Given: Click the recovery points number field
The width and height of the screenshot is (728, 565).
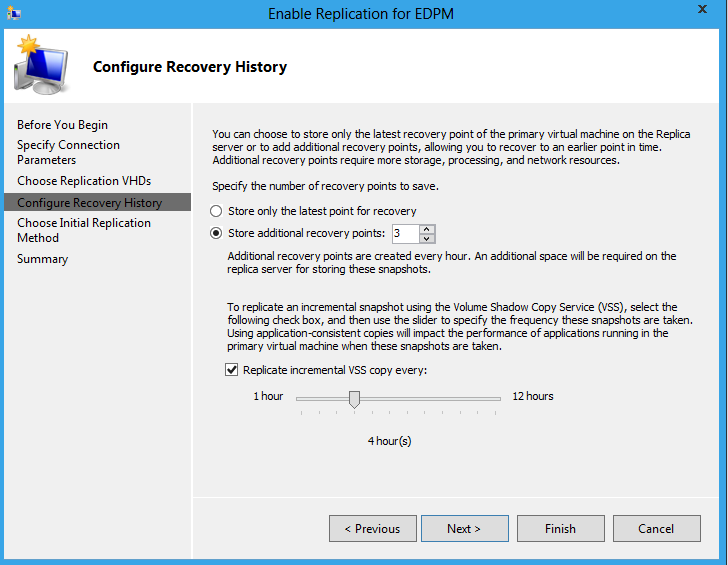Looking at the screenshot, I should [406, 234].
